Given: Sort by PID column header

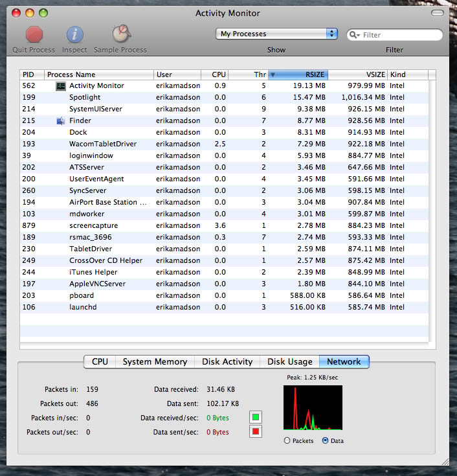Looking at the screenshot, I should coord(32,74).
